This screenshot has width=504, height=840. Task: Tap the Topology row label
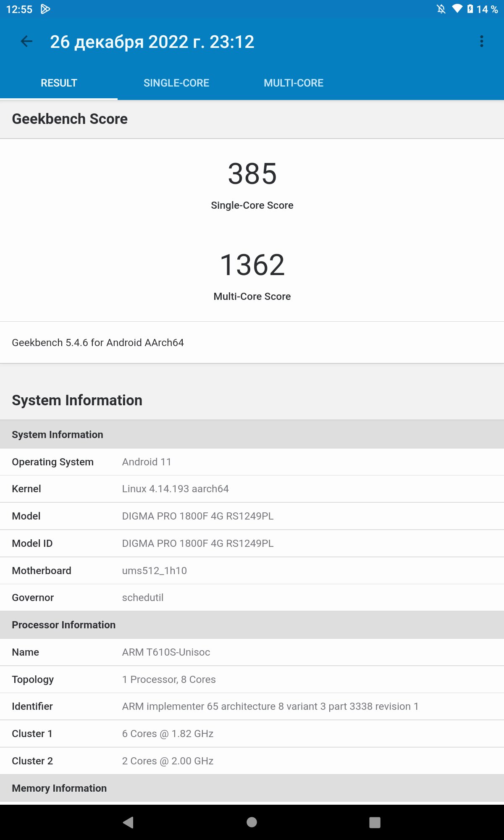(33, 680)
